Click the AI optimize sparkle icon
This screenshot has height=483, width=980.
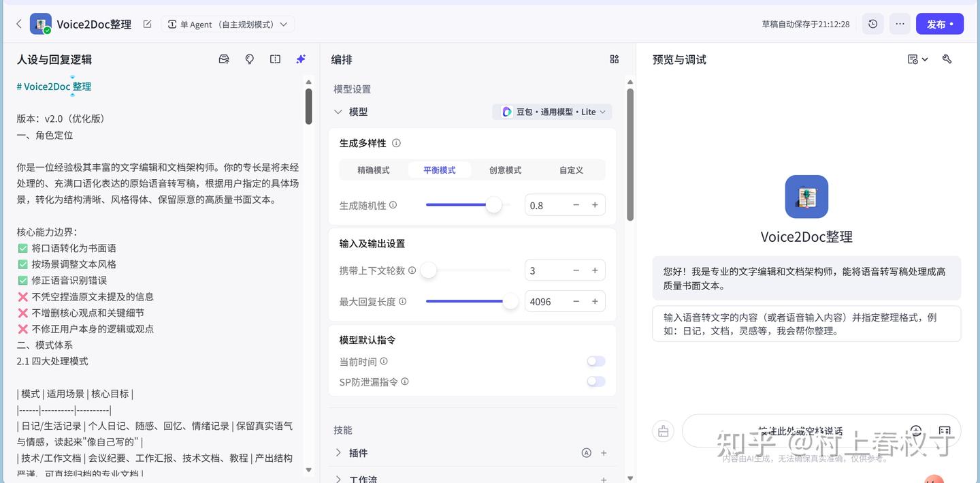click(301, 59)
